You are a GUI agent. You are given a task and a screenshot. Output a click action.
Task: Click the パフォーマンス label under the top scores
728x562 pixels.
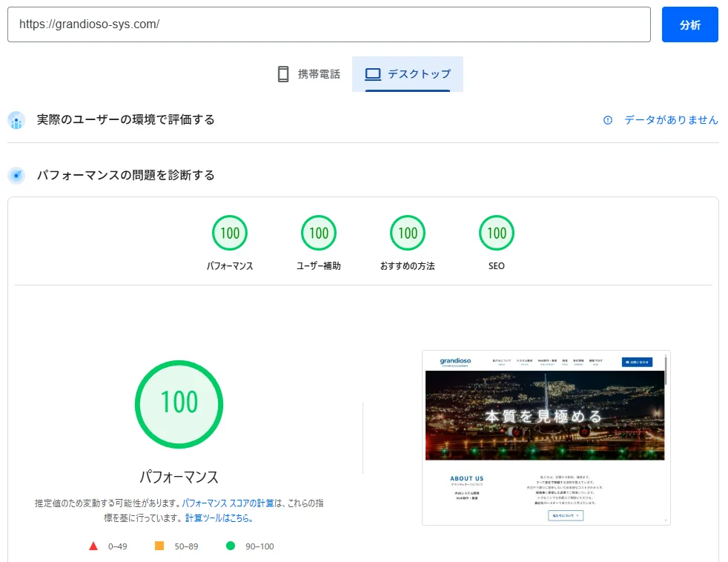click(229, 264)
